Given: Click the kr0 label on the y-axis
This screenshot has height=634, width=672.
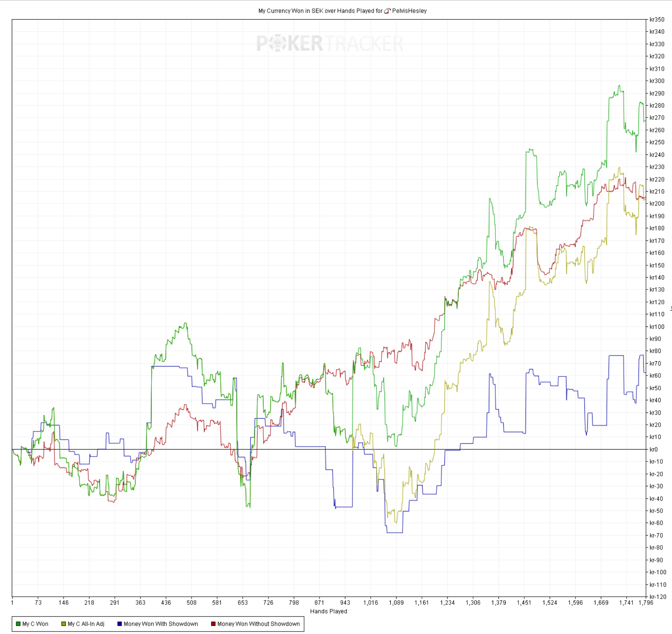Looking at the screenshot, I should pos(653,449).
